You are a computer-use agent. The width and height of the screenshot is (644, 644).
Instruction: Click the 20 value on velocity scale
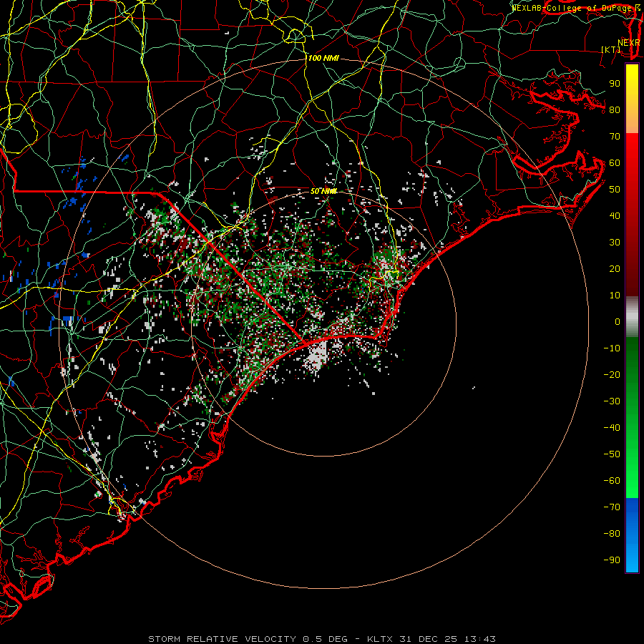[x=615, y=269]
